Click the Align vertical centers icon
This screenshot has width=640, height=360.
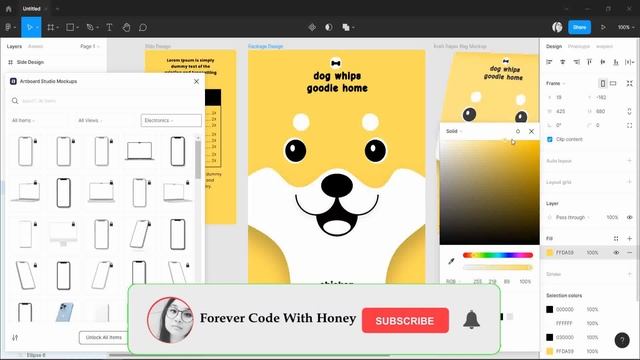pos(603,62)
